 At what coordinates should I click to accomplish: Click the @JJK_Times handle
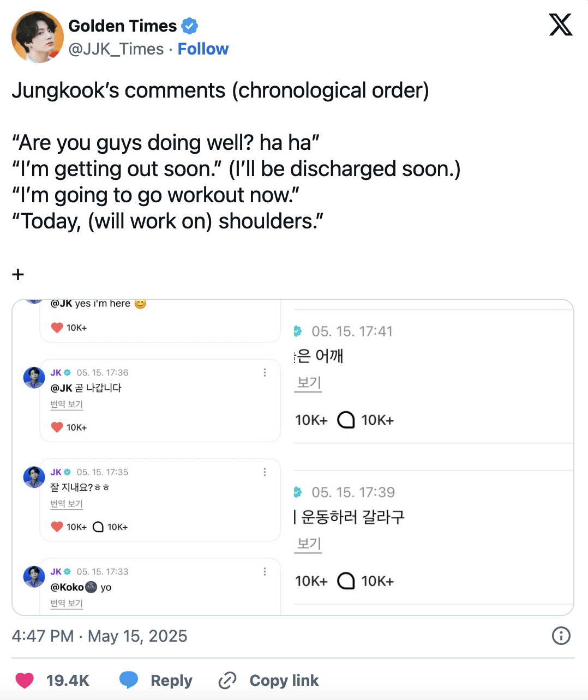coord(116,49)
